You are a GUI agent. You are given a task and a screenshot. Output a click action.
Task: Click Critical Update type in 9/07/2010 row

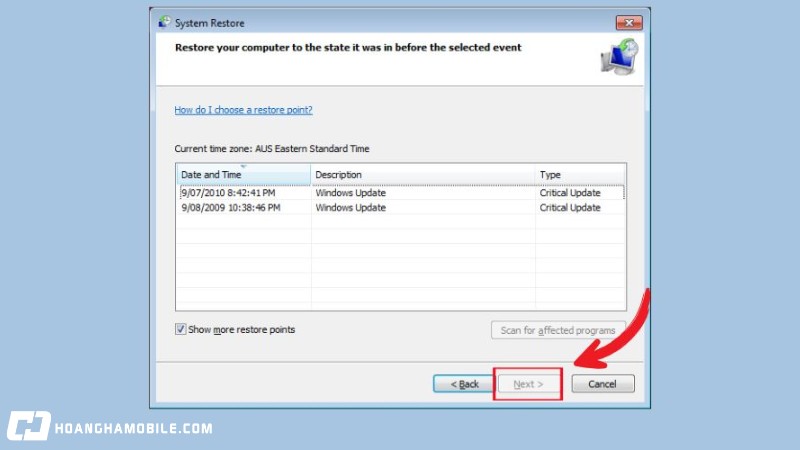coord(570,193)
